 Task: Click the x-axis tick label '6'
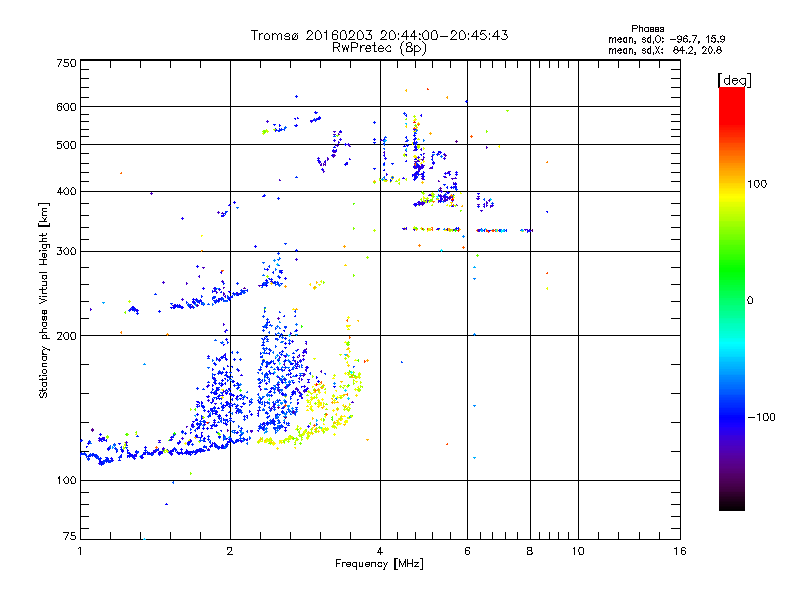coord(467,551)
